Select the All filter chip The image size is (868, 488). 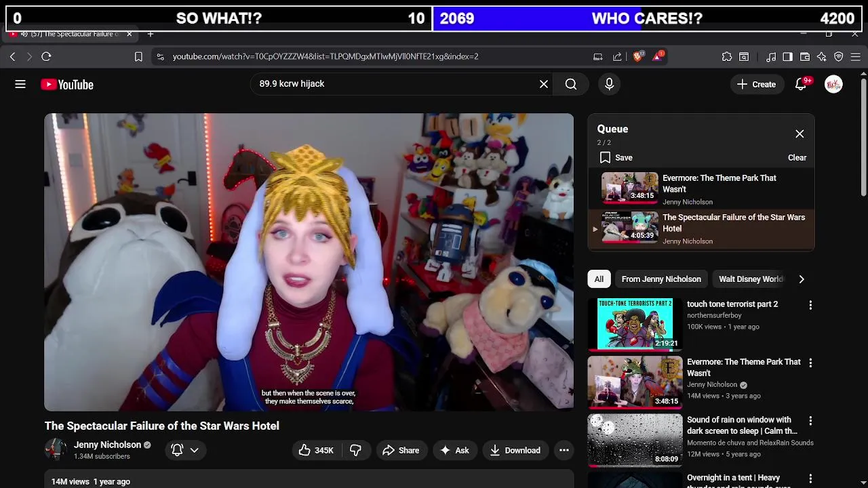[x=599, y=279]
